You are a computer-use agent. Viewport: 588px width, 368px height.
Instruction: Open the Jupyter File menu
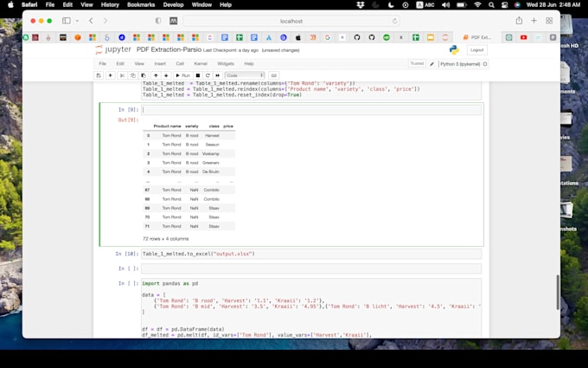[102, 64]
